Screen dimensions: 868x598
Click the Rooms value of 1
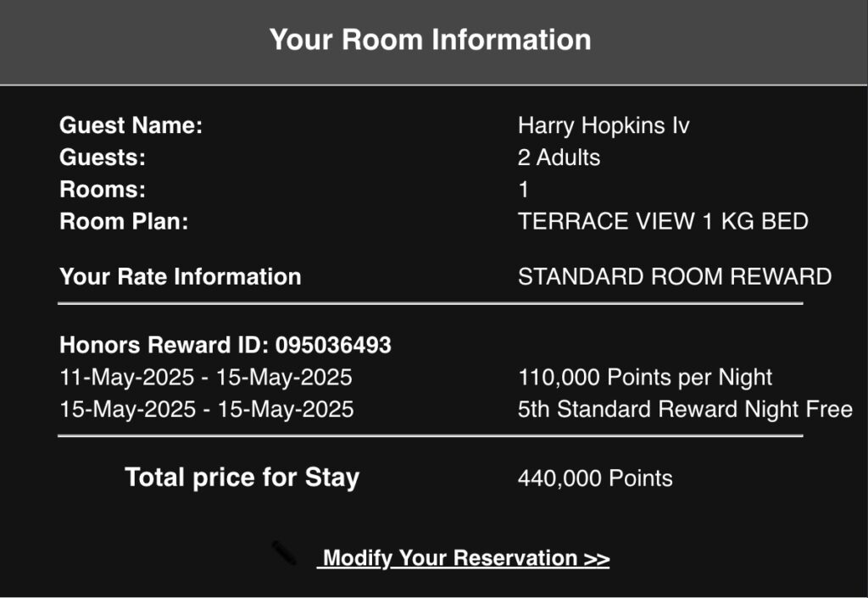tap(523, 190)
